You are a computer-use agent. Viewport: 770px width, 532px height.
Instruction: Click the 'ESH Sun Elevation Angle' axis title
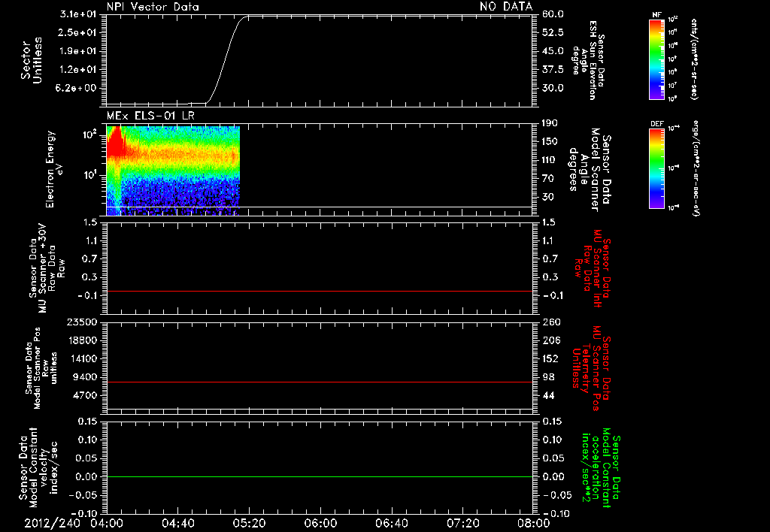[590, 60]
